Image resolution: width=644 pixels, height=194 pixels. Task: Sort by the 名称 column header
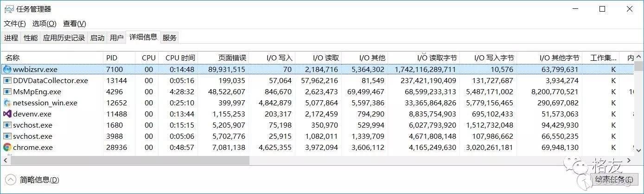point(52,58)
